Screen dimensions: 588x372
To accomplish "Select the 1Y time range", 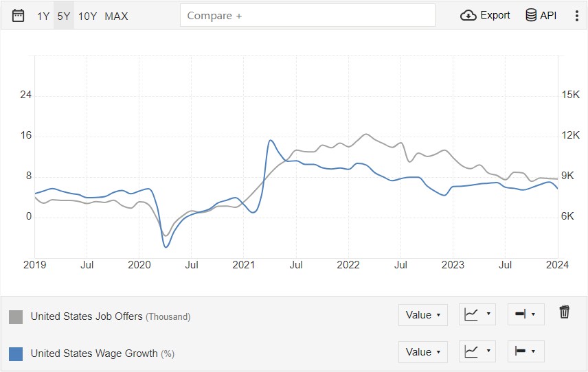I will coord(43,16).
